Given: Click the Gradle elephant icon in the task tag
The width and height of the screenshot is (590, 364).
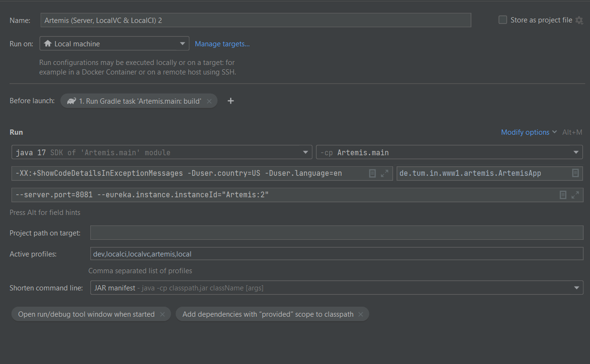Looking at the screenshot, I should tap(71, 100).
